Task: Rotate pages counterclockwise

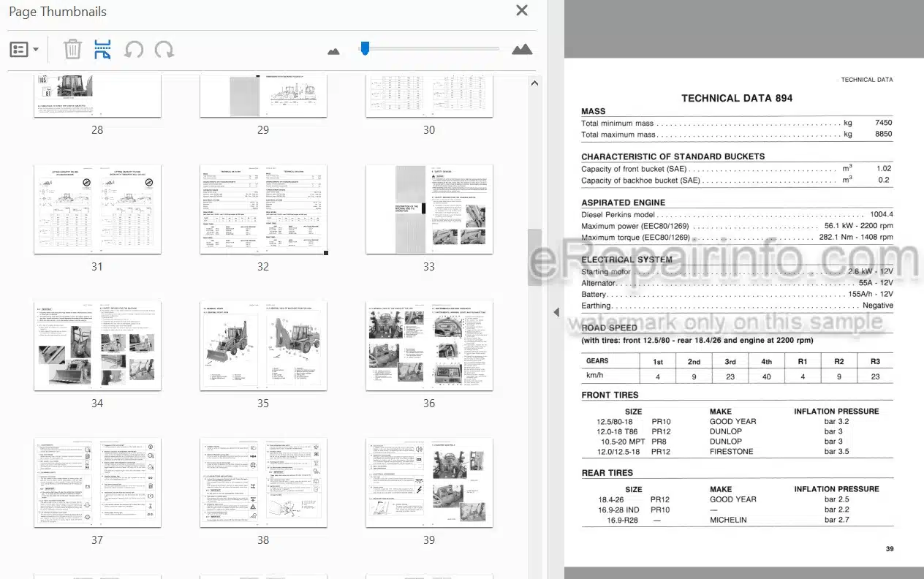Action: 134,50
